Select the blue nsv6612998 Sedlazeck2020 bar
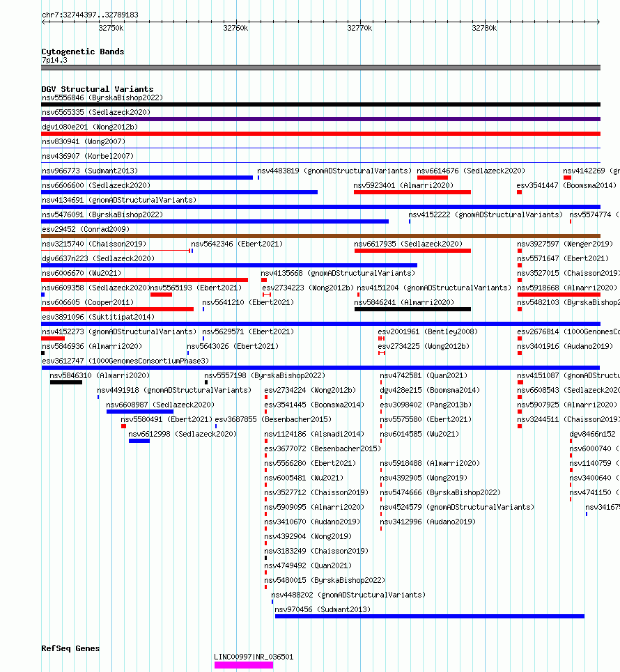Screen dimensions: 620x672 coord(139,441)
